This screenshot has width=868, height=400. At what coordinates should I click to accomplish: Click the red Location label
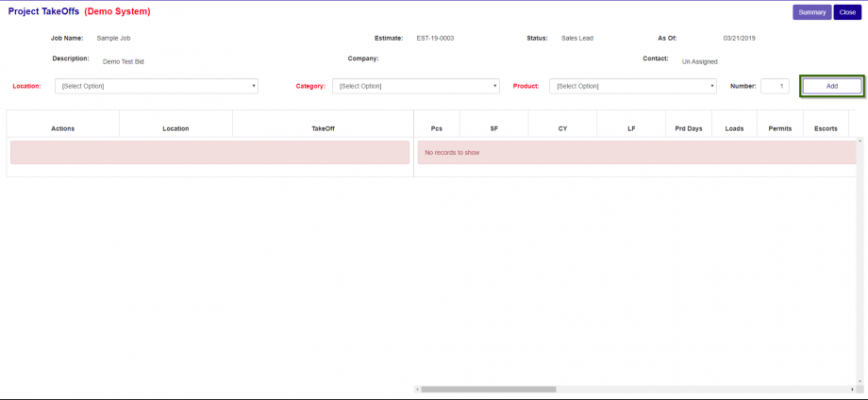(x=26, y=86)
